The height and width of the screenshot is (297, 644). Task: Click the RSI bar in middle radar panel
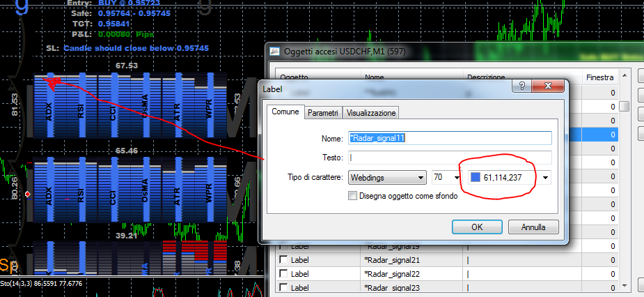click(81, 190)
